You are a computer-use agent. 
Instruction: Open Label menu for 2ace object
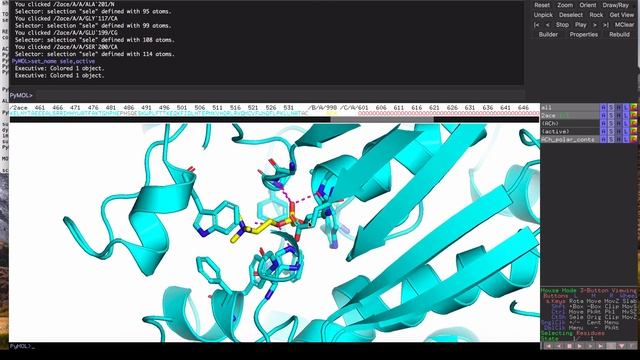click(626, 116)
